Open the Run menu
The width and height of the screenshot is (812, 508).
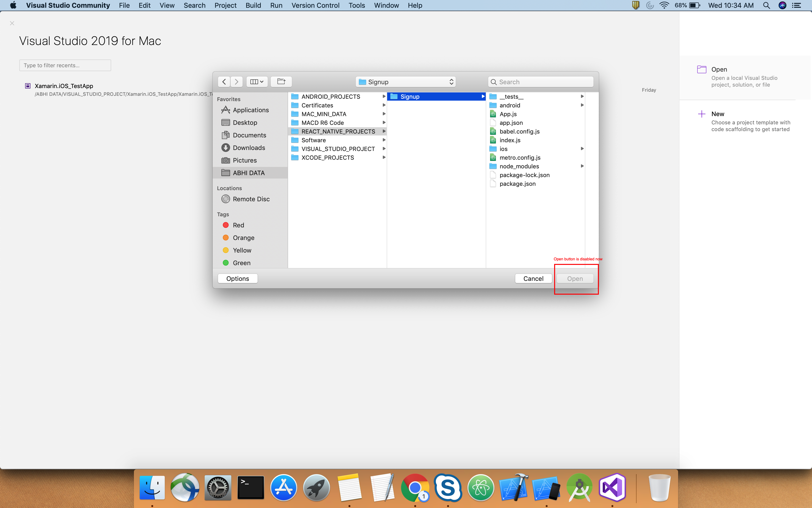pos(276,5)
